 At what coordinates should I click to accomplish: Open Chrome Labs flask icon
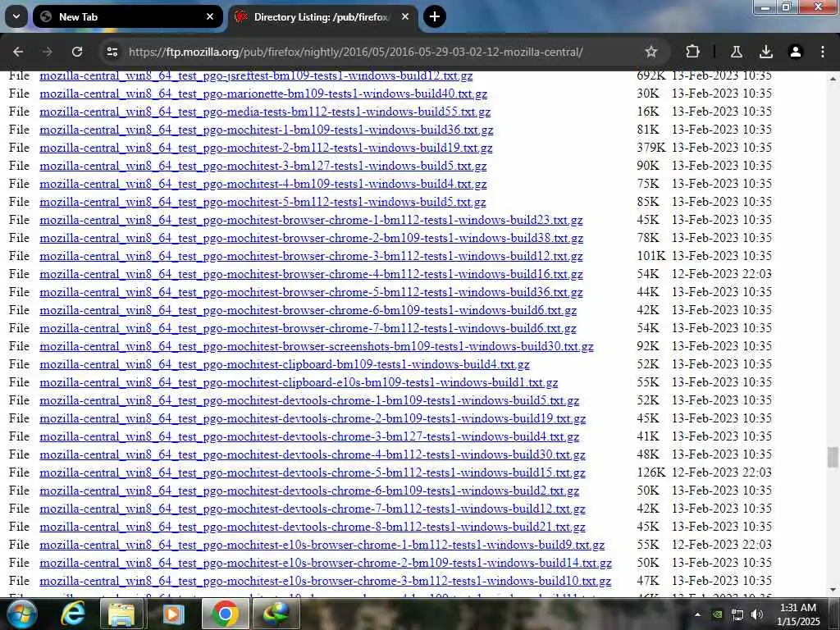(737, 52)
